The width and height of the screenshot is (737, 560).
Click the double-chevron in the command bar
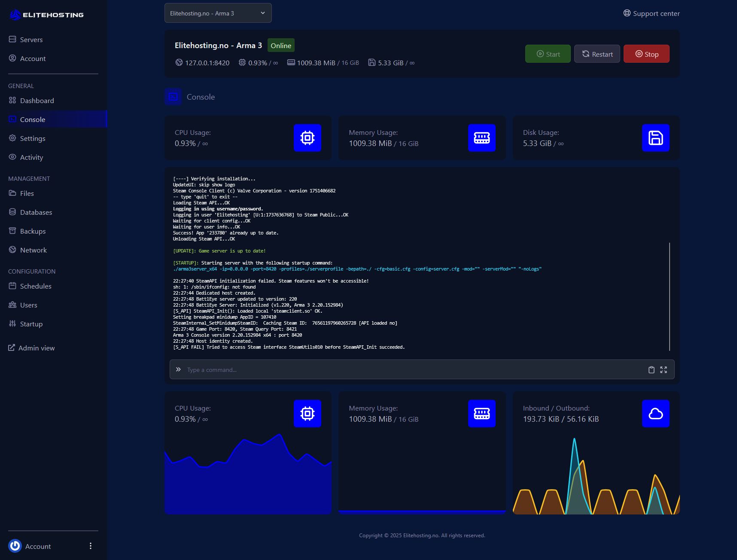178,369
